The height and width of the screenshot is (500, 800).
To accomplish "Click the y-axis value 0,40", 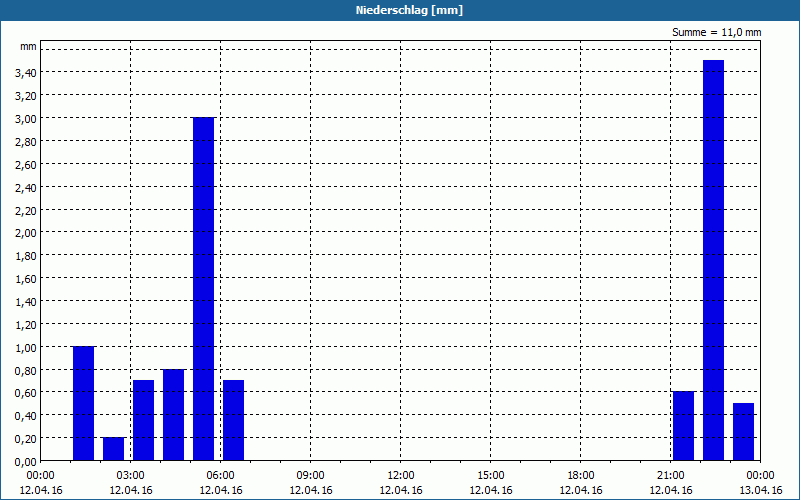I will (x=26, y=416).
